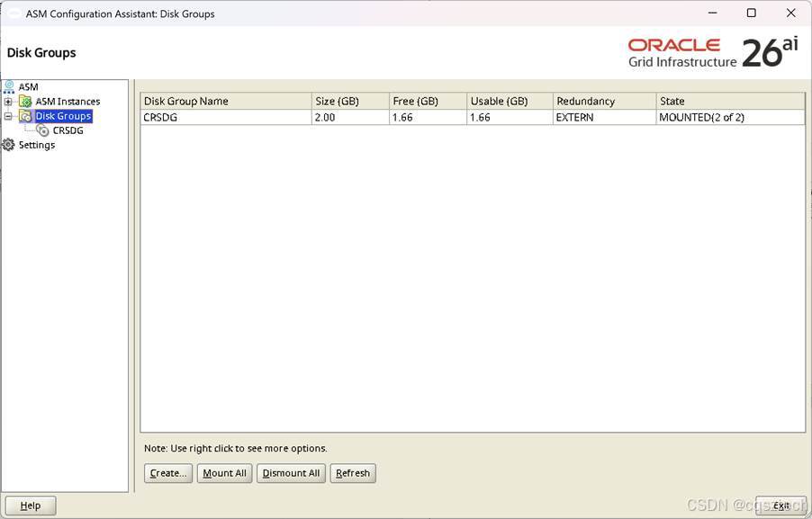Refresh the disk groups list
This screenshot has width=812, height=519.
(x=353, y=473)
